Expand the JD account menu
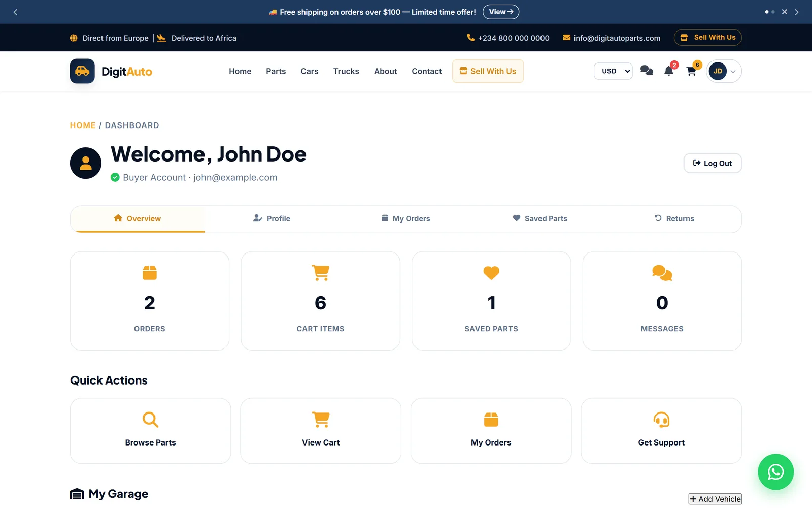This screenshot has width=812, height=508. (x=724, y=71)
